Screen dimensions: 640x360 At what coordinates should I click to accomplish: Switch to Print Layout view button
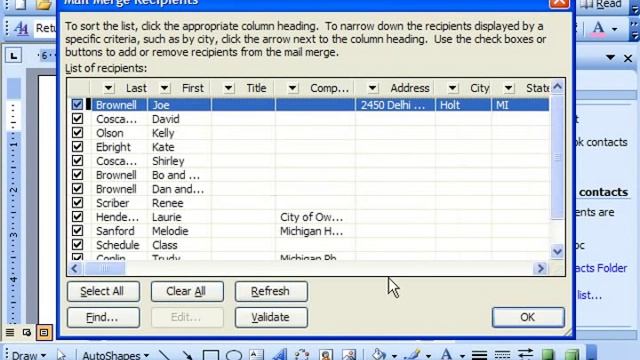(44, 333)
